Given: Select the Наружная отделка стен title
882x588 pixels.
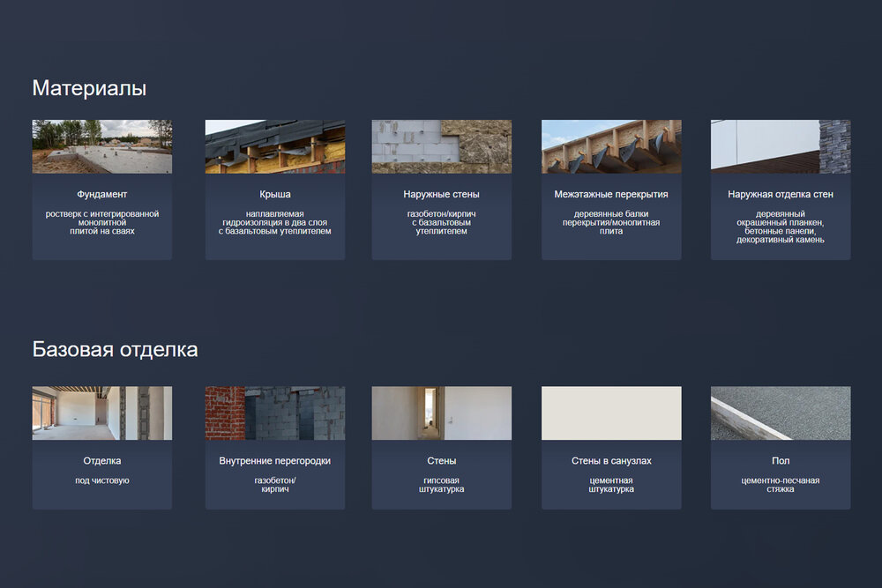Looking at the screenshot, I should [x=781, y=194].
